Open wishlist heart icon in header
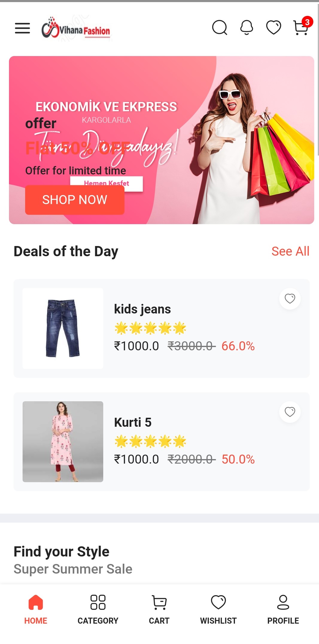Viewport: 319px width, 644px height. 274,28
